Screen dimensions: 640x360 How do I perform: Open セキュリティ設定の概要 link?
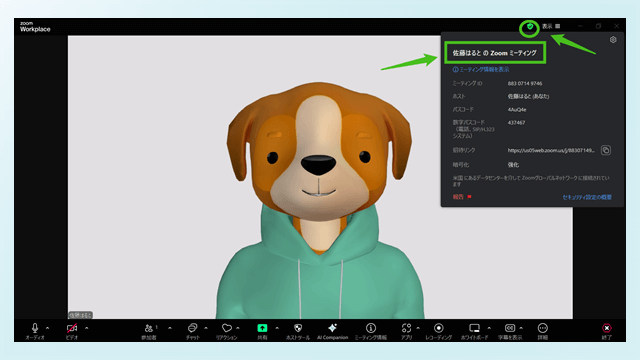(x=587, y=197)
